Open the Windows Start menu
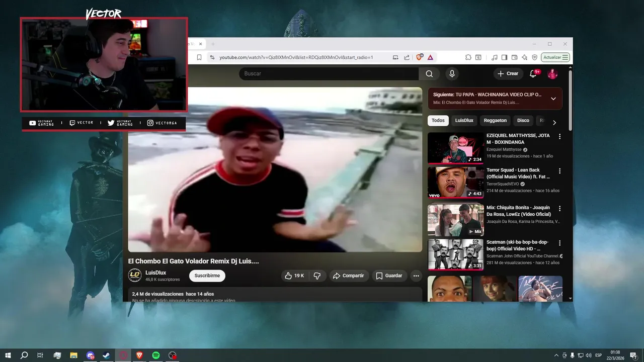The height and width of the screenshot is (362, 644). [8, 355]
